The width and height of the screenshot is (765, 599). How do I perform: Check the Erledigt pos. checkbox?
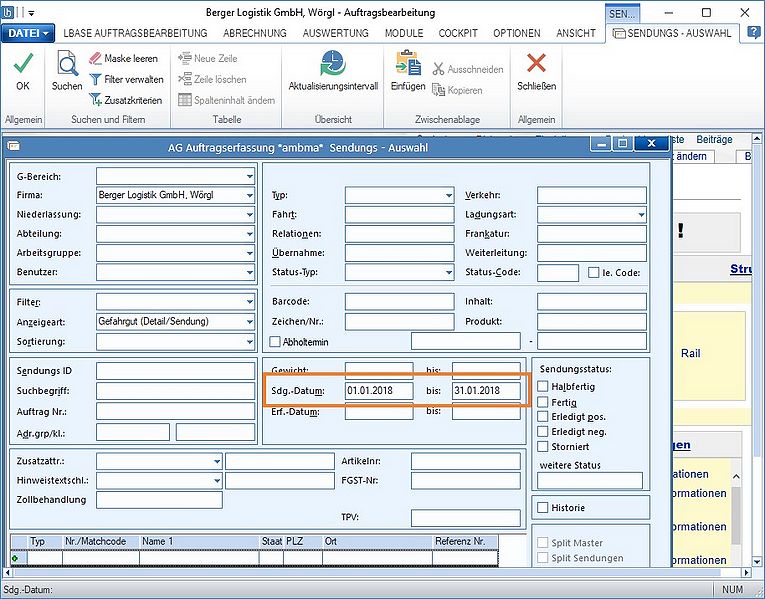543,417
